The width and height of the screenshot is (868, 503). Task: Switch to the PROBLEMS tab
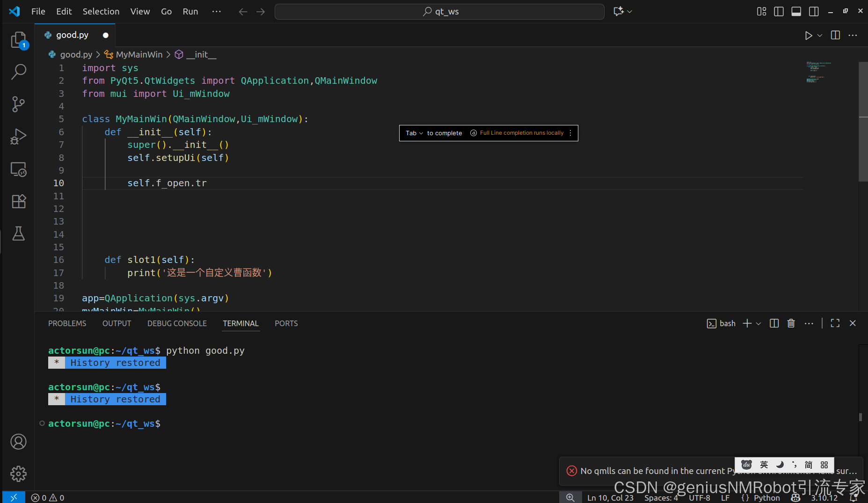coord(67,323)
